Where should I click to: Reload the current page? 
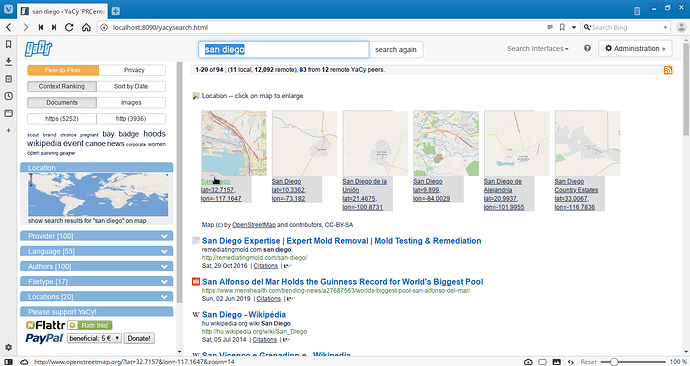[x=69, y=27]
